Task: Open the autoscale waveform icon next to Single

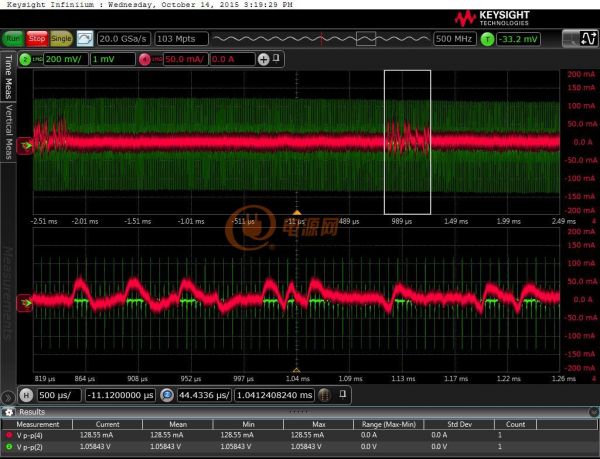Action: pyautogui.click(x=85, y=39)
